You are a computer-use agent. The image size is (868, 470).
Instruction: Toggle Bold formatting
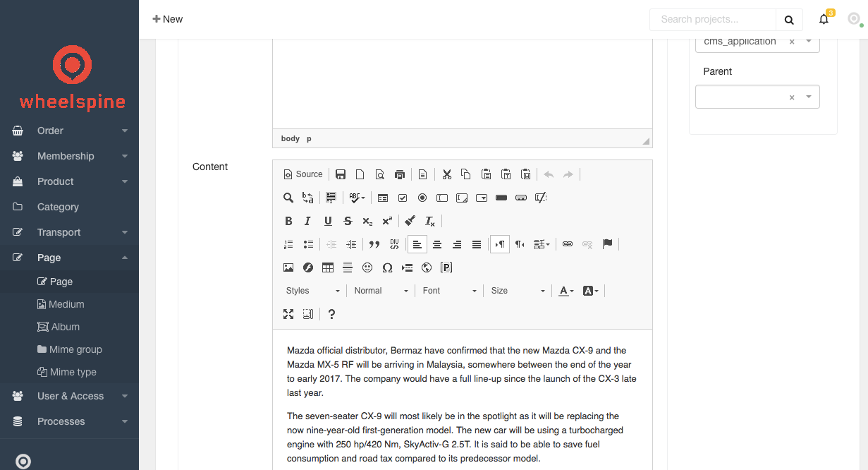[288, 221]
